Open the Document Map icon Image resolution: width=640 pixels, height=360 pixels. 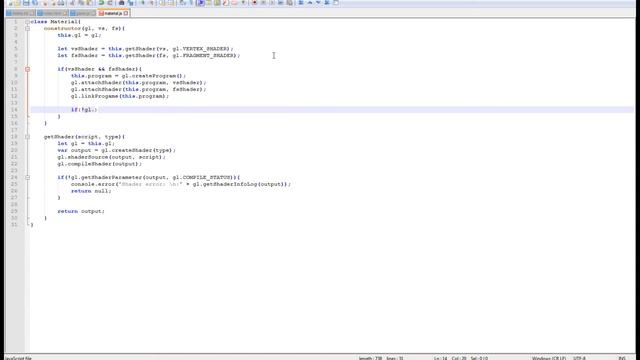(217, 3)
